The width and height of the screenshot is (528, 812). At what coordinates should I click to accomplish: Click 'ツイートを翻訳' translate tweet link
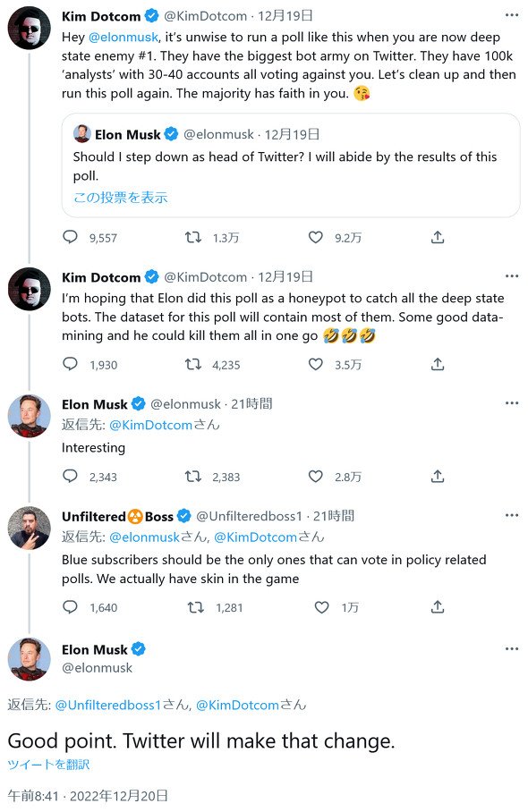48,765
